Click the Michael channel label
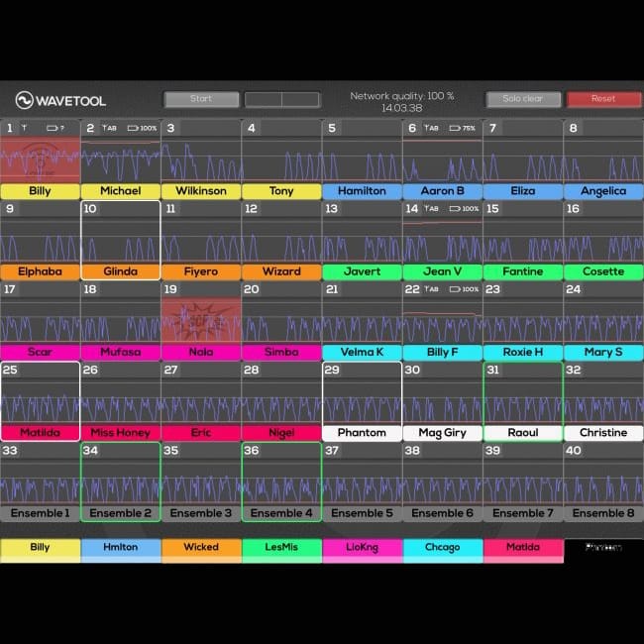644x644 pixels. pyautogui.click(x=121, y=191)
